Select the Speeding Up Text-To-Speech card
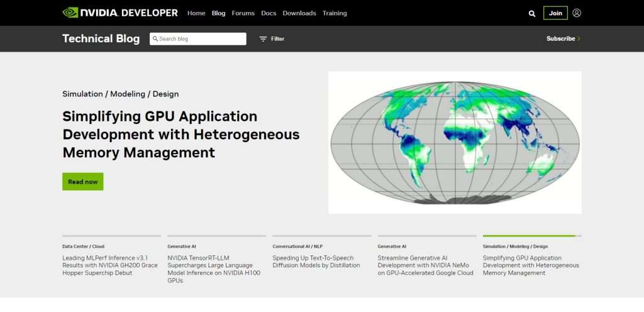Viewport: 644px width, 312px height. click(316, 262)
